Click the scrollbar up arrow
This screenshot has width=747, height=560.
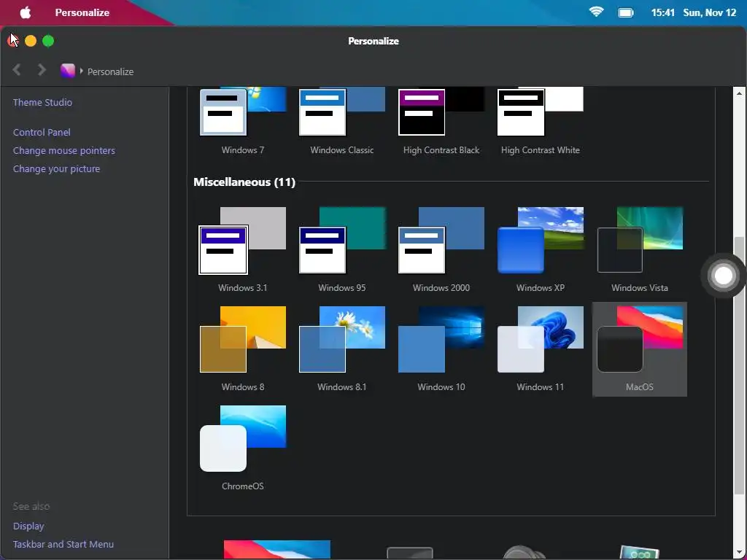[740, 93]
